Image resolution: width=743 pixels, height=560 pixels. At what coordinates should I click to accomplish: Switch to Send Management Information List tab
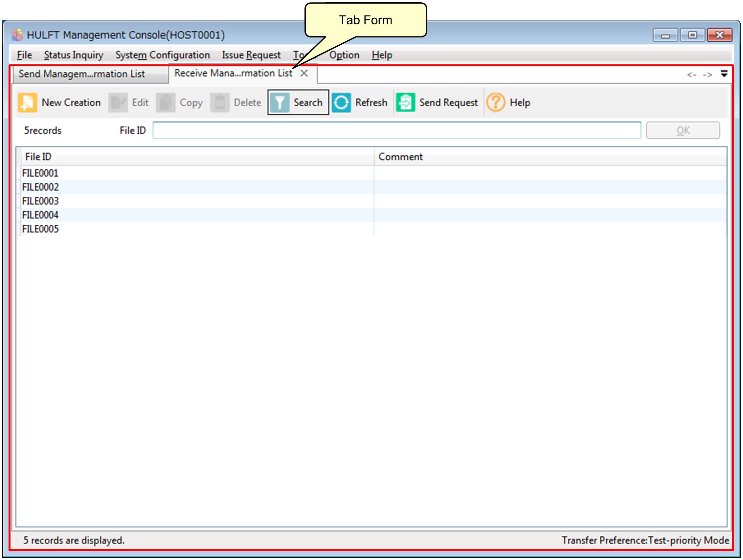click(x=81, y=74)
